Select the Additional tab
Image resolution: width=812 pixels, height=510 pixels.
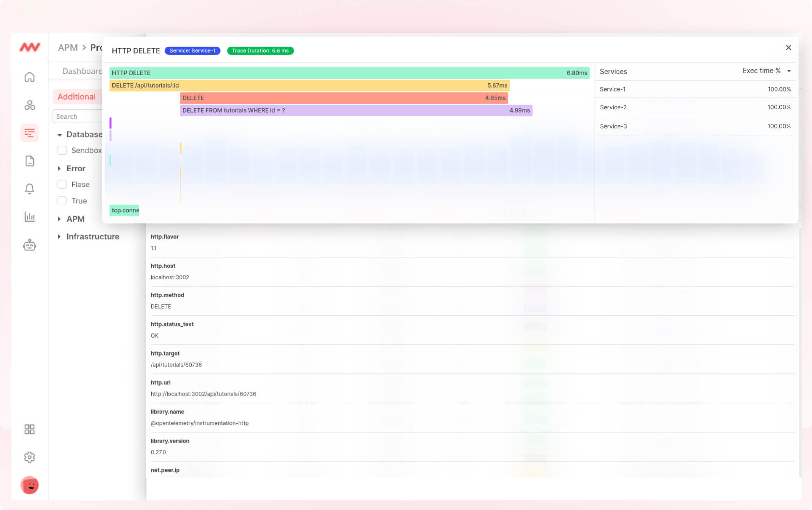point(77,96)
